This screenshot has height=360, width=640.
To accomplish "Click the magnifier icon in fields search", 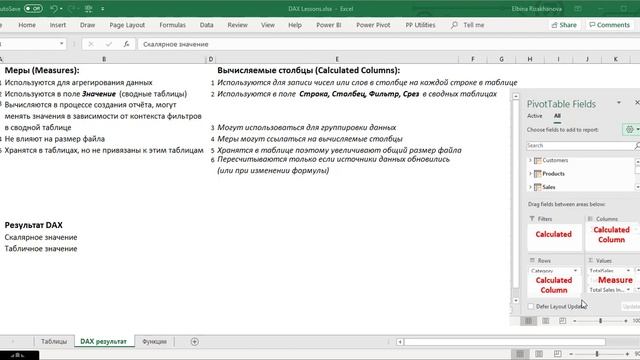I will 637,146.
